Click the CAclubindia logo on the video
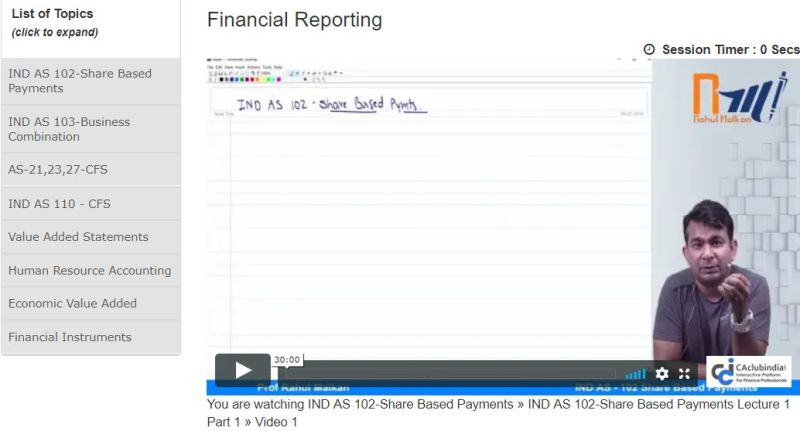This screenshot has width=800, height=431. (748, 371)
